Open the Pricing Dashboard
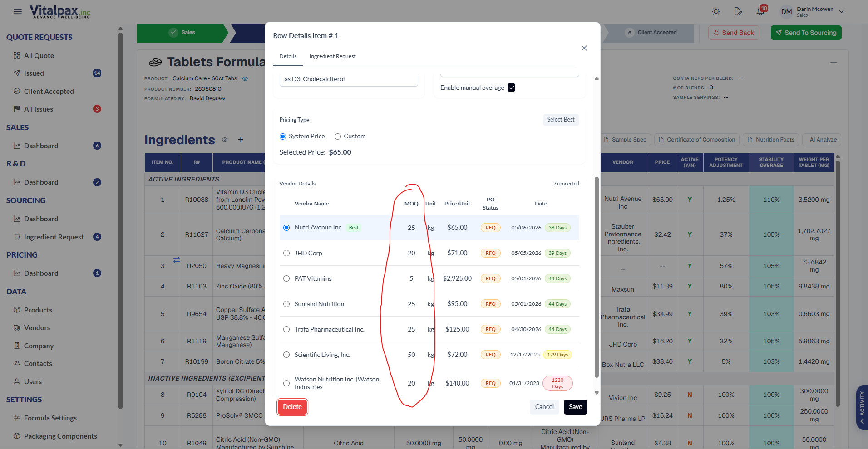868x449 pixels. tap(41, 273)
